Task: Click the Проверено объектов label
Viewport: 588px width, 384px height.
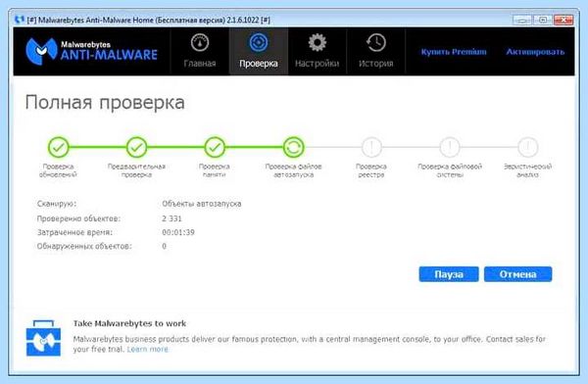Action: 78,218
